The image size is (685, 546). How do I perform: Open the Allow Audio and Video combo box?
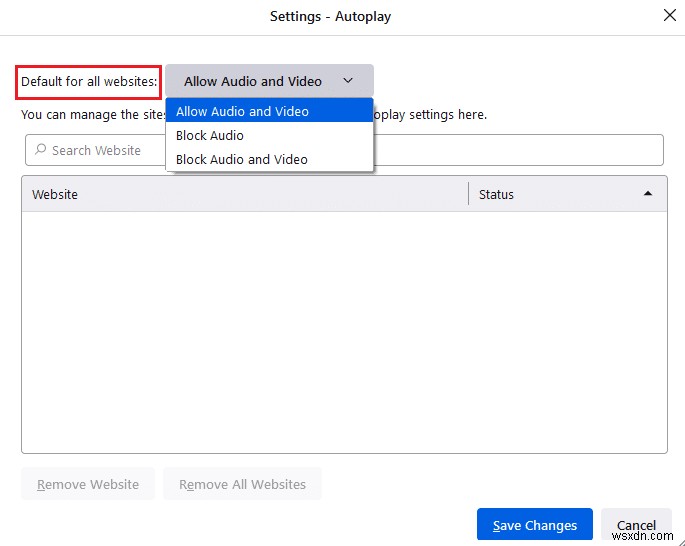(268, 81)
